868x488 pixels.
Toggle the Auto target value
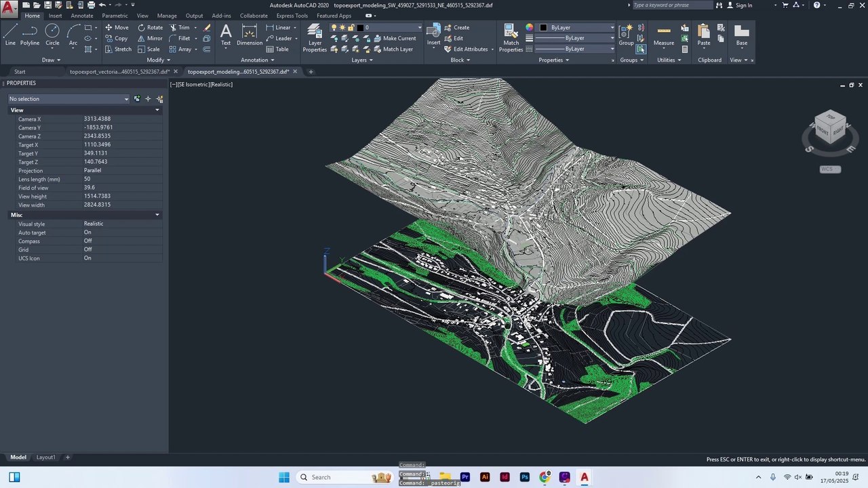click(x=122, y=232)
